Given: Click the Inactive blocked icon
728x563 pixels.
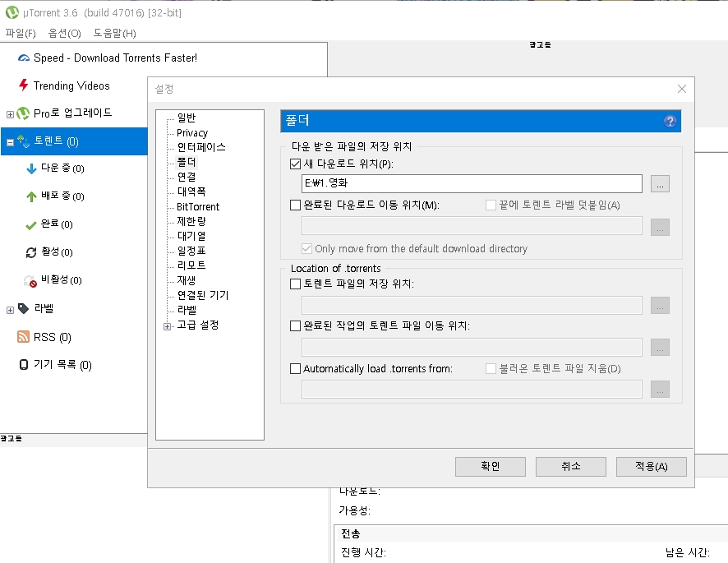Looking at the screenshot, I should click(x=30, y=281).
